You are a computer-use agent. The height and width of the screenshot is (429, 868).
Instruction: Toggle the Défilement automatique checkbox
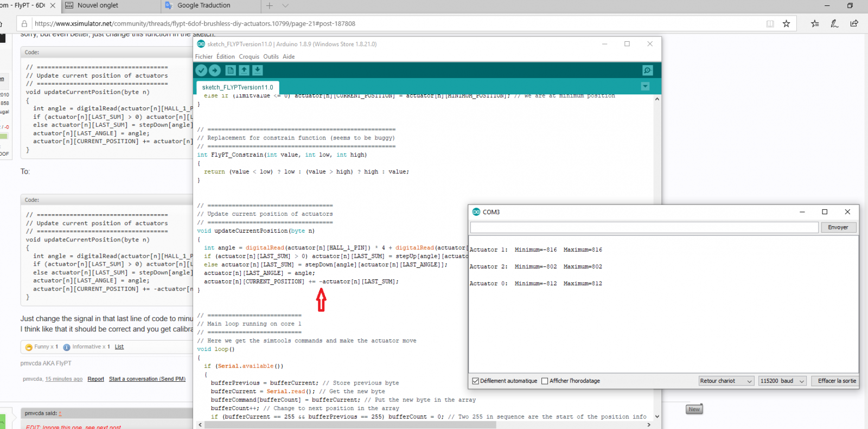pos(476,381)
